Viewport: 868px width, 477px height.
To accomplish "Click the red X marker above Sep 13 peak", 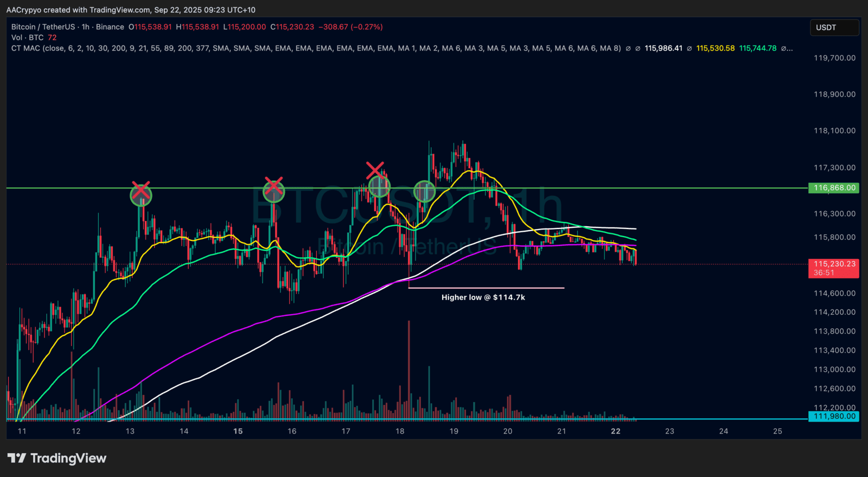I will tap(141, 190).
